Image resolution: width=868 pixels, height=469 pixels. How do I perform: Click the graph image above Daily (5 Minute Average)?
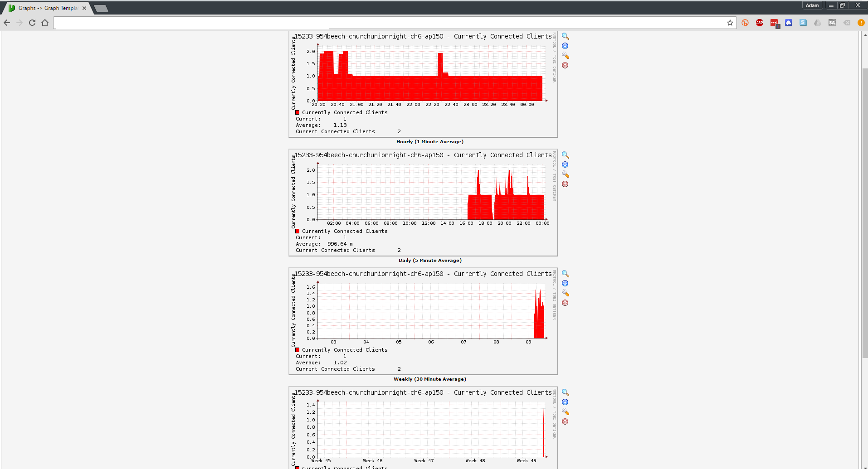click(x=423, y=203)
